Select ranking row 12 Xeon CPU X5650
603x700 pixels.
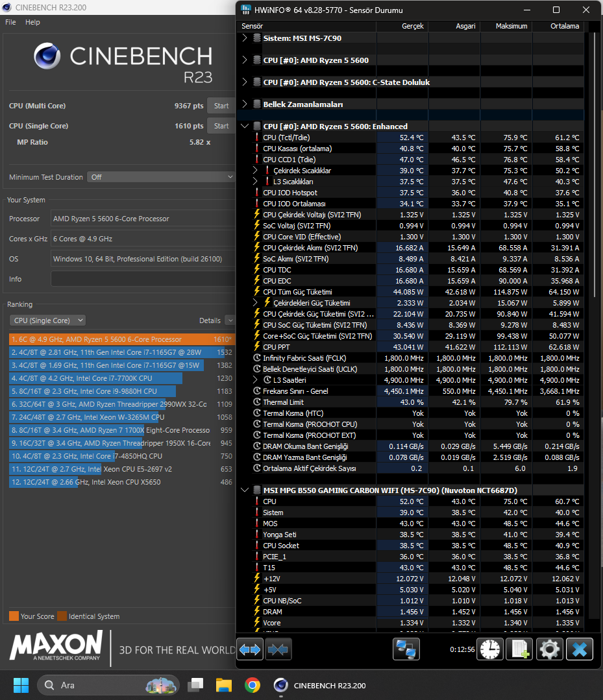point(121,482)
